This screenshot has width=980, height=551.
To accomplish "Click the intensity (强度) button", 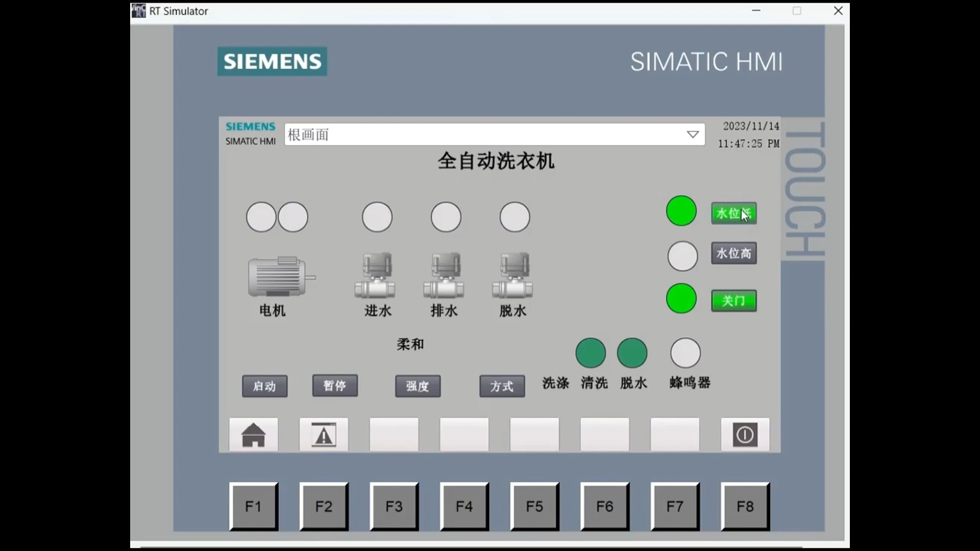I will pos(418,386).
